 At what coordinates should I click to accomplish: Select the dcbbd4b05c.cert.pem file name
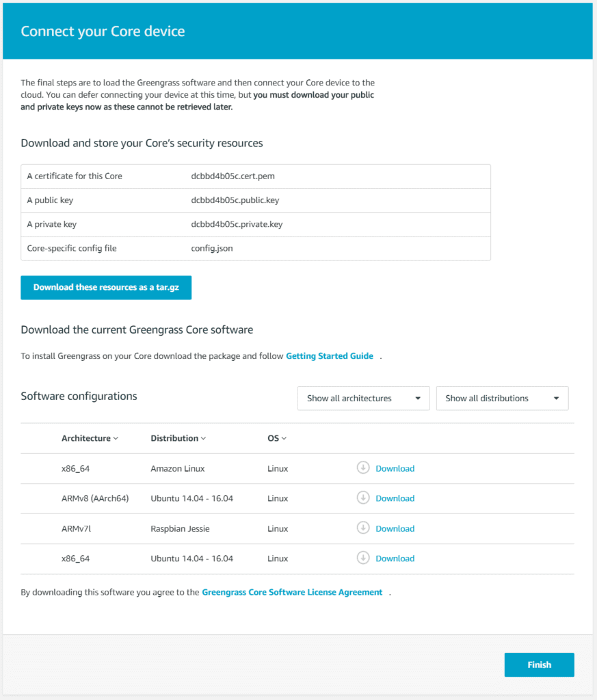(233, 176)
